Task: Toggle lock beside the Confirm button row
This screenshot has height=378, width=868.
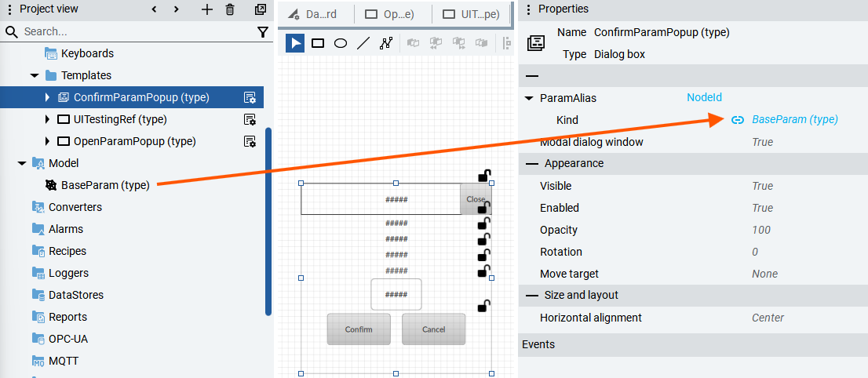Action: (x=484, y=305)
